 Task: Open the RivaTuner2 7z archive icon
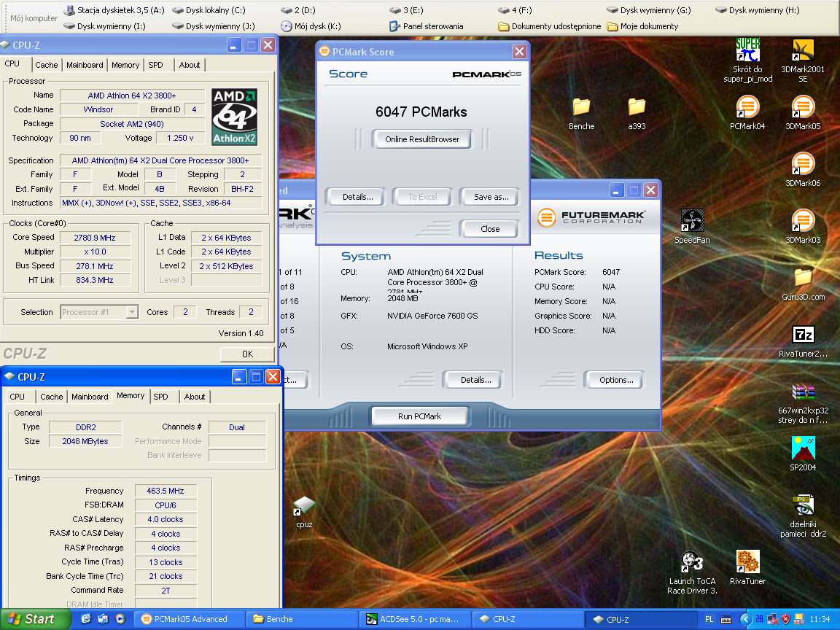tap(803, 341)
